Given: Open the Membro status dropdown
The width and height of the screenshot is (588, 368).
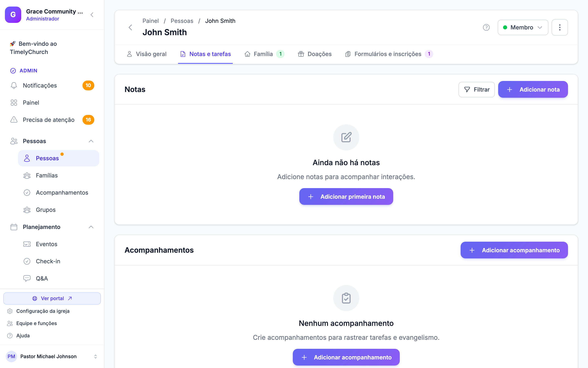Looking at the screenshot, I should click(523, 27).
